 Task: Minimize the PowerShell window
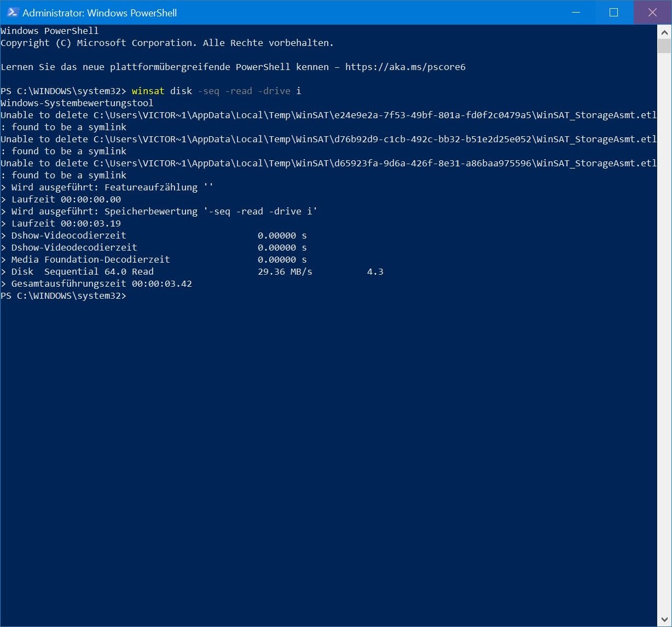click(576, 12)
